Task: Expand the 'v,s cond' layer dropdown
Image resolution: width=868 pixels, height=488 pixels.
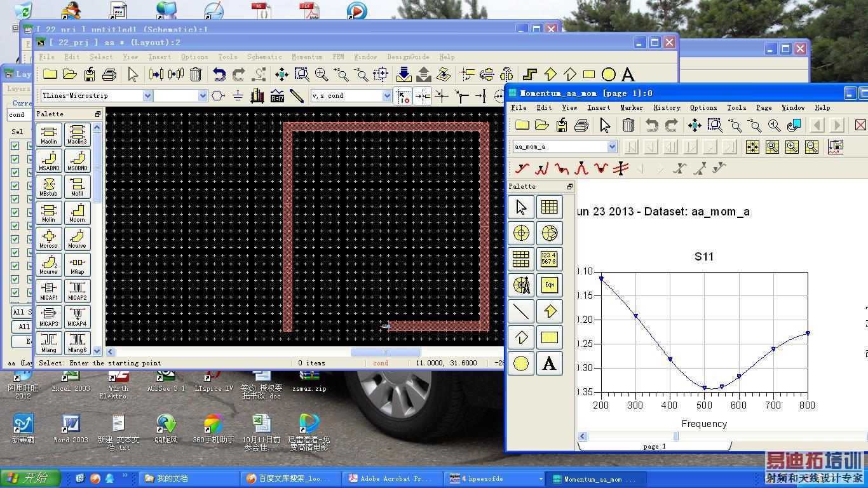Action: click(386, 95)
